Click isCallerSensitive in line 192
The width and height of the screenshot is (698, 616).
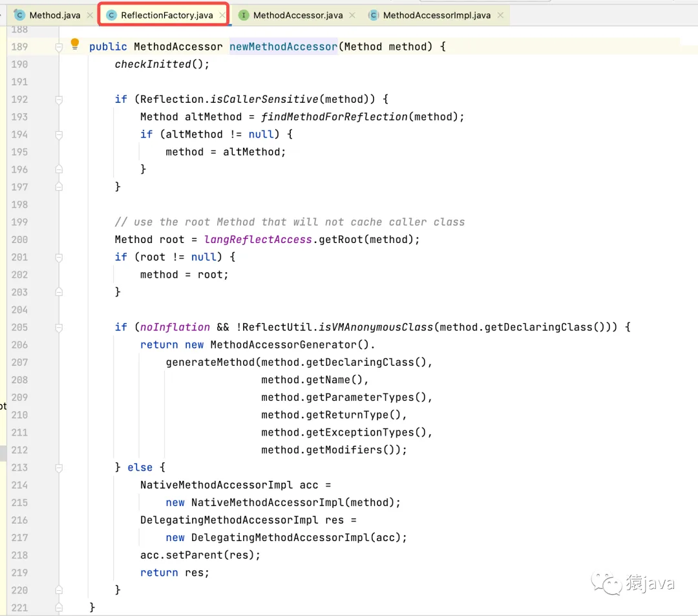coord(264,100)
